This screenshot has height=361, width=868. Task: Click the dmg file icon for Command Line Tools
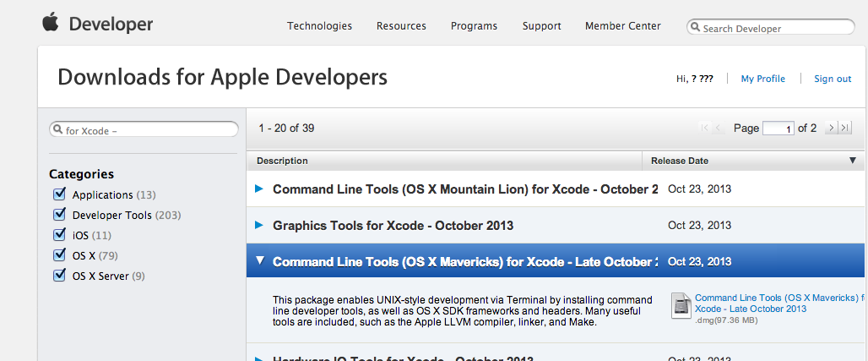tap(681, 305)
